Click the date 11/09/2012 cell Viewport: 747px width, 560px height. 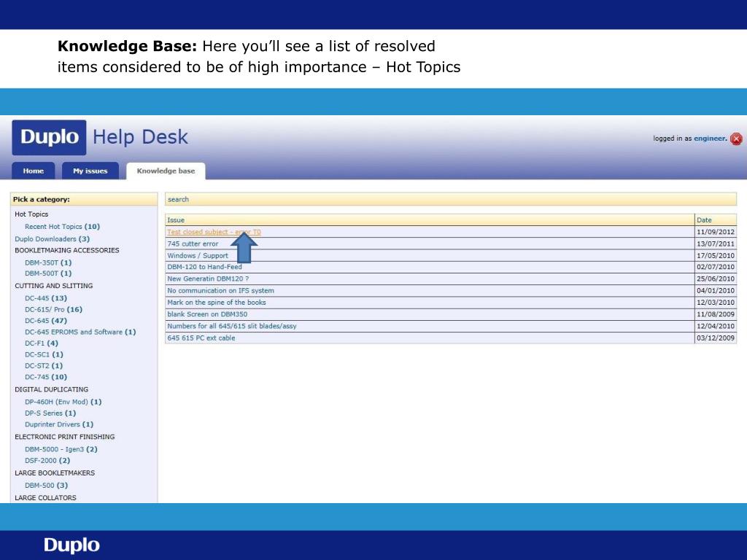tap(716, 232)
